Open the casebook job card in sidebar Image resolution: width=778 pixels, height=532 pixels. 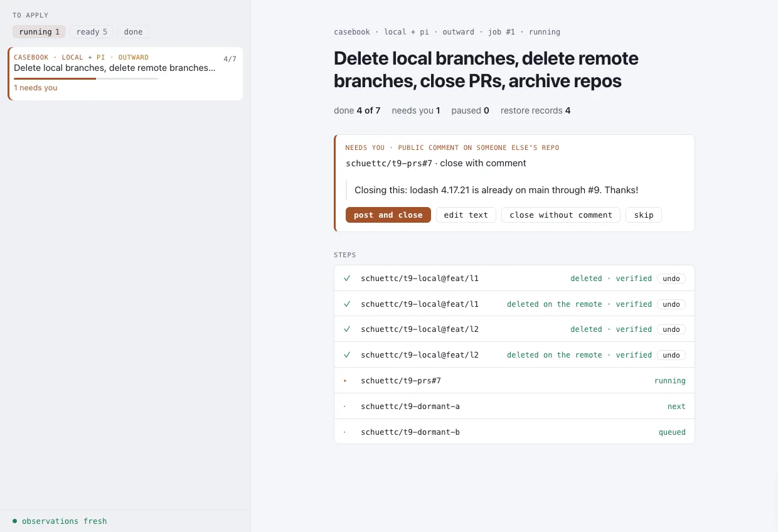point(125,73)
